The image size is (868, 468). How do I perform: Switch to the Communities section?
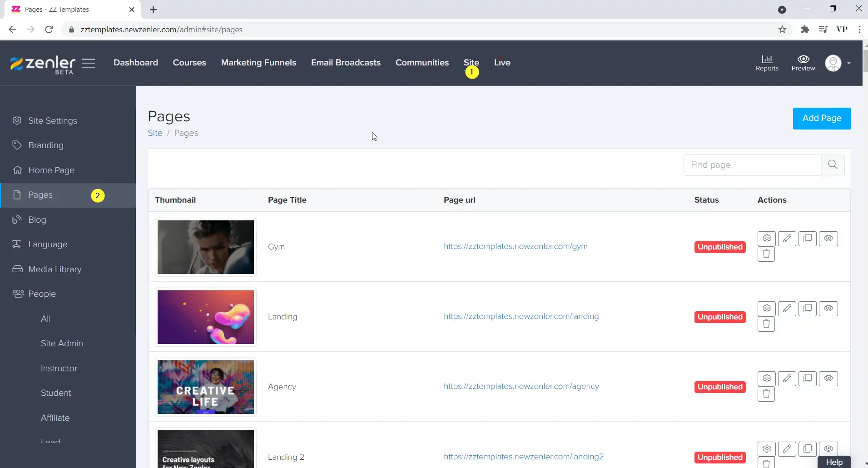(422, 62)
